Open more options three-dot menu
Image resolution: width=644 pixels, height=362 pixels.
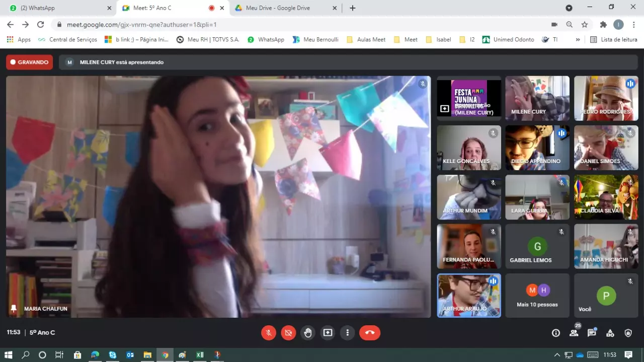[347, 333]
